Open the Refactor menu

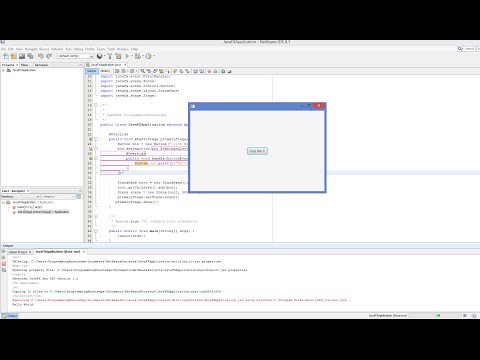57,49
